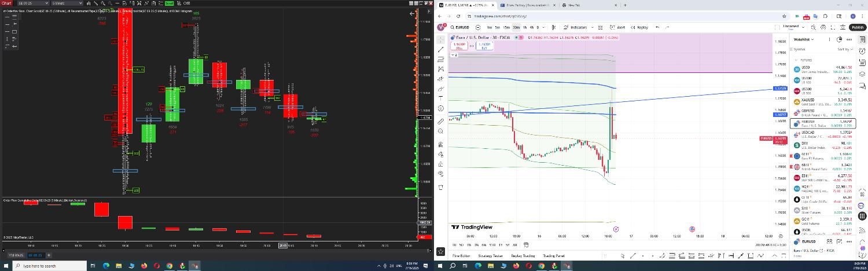Open Microsoft Edge from the taskbar
Image resolution: width=868 pixels, height=271 pixels.
coord(106,266)
